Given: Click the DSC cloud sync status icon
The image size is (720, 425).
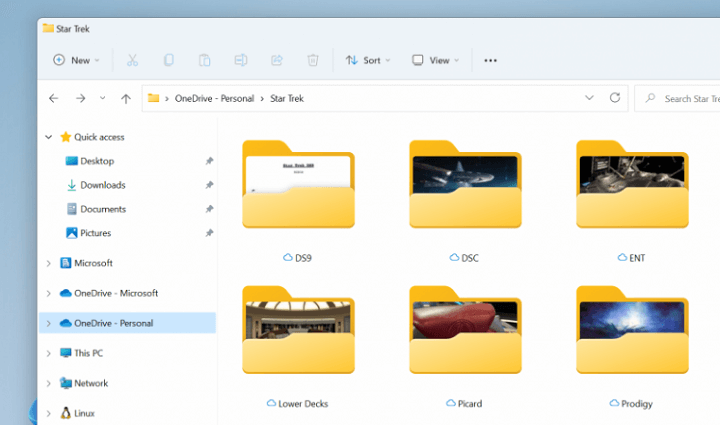Looking at the screenshot, I should click(x=454, y=257).
